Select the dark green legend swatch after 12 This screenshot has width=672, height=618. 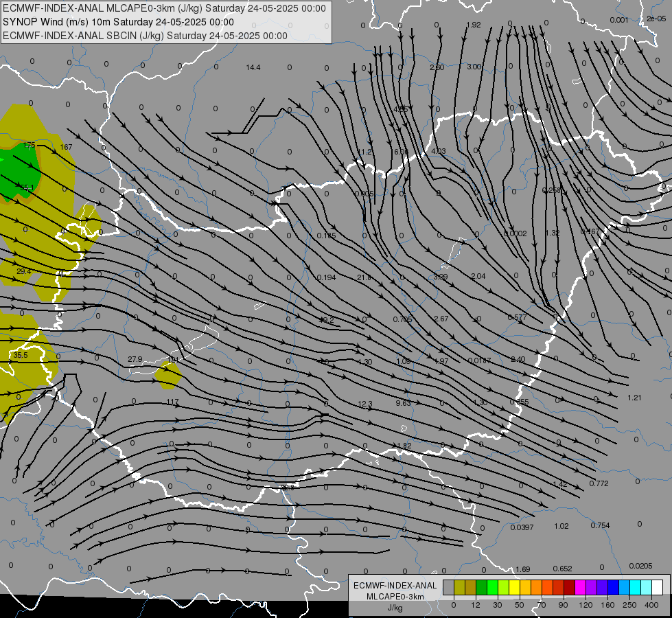click(481, 588)
